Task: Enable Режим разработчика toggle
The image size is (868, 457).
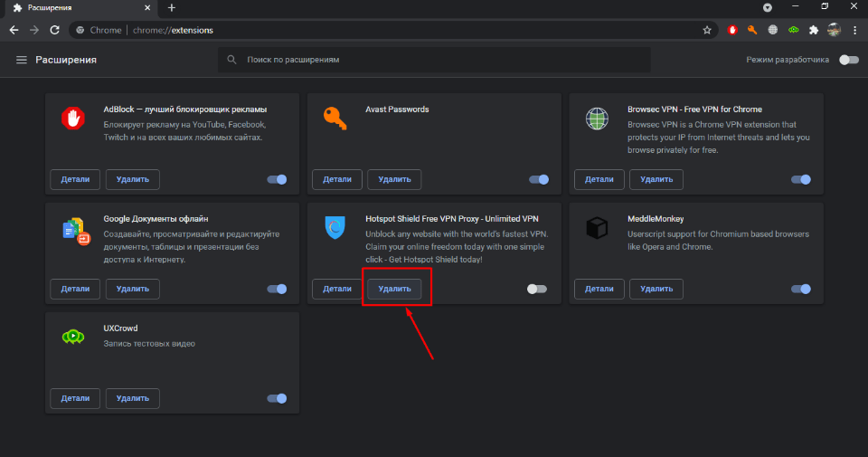Action: (848, 60)
